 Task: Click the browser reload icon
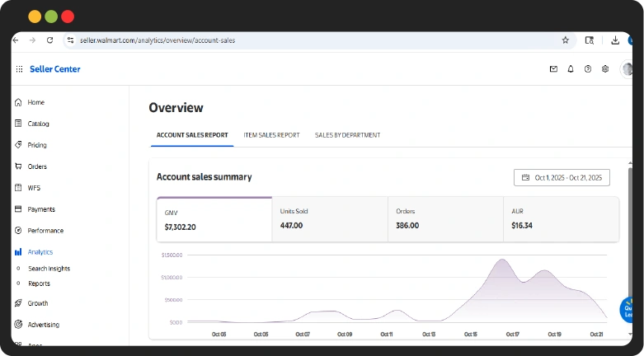[49, 40]
